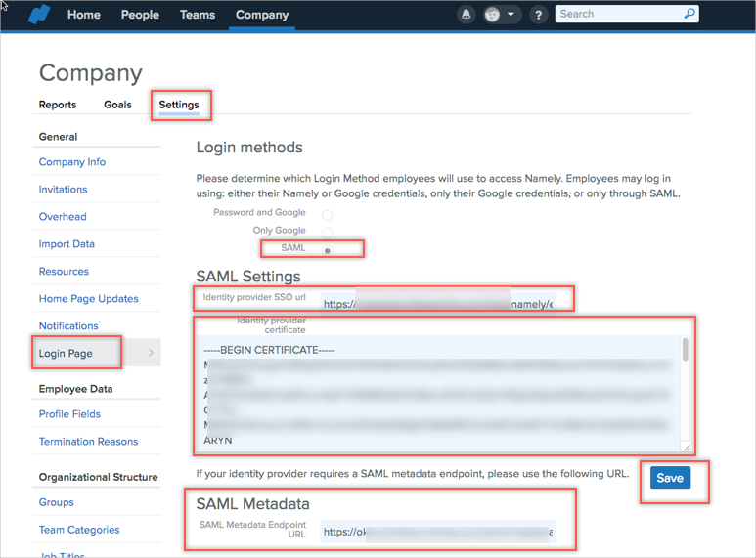Click the certificate text area scrollbar

click(x=685, y=350)
